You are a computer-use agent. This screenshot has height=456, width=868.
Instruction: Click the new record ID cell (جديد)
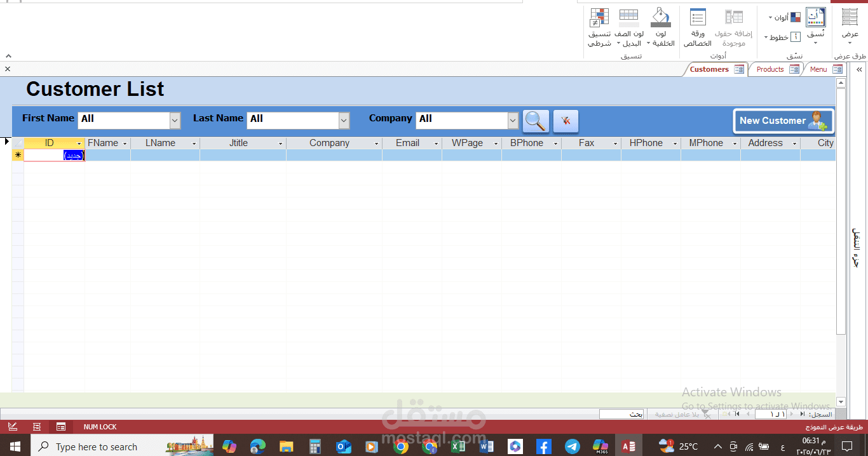pos(54,156)
